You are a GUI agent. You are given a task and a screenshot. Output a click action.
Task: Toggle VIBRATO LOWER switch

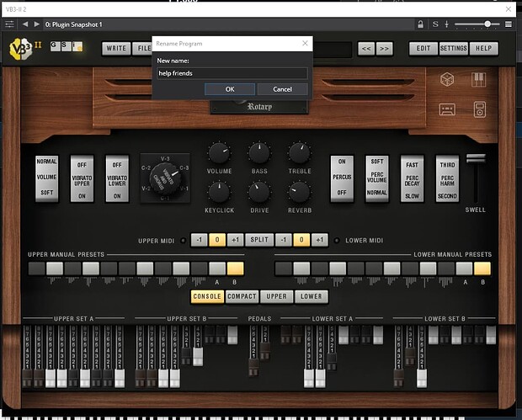pos(117,178)
